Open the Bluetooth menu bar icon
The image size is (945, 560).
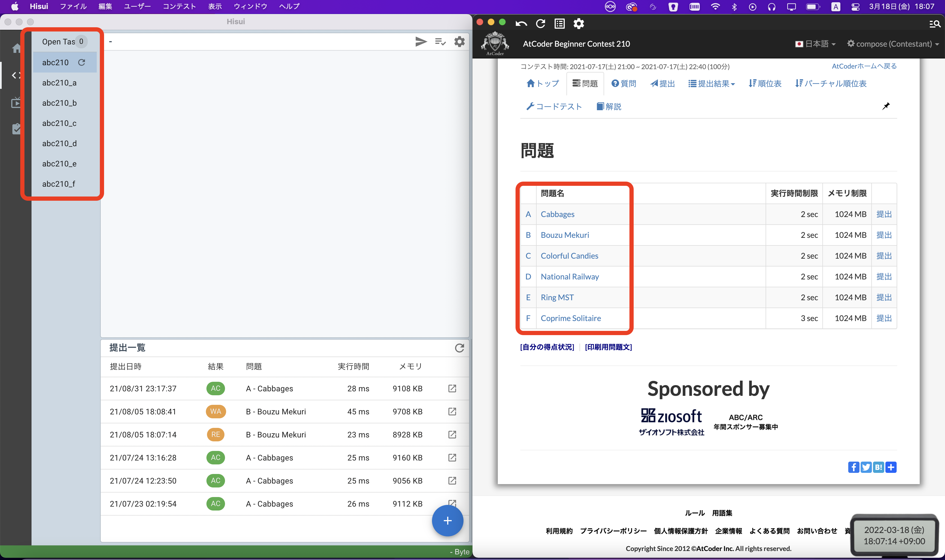tap(734, 7)
